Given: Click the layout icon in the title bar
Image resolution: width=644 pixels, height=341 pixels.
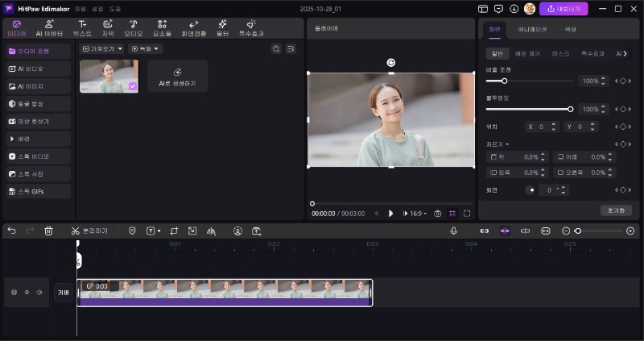Looking at the screenshot, I should 483,9.
